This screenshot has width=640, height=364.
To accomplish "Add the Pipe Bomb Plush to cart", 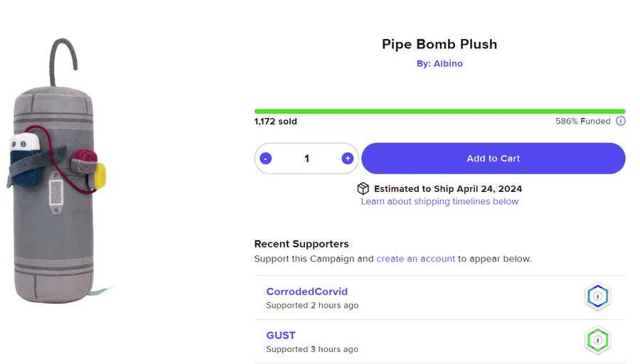I will pos(493,159).
